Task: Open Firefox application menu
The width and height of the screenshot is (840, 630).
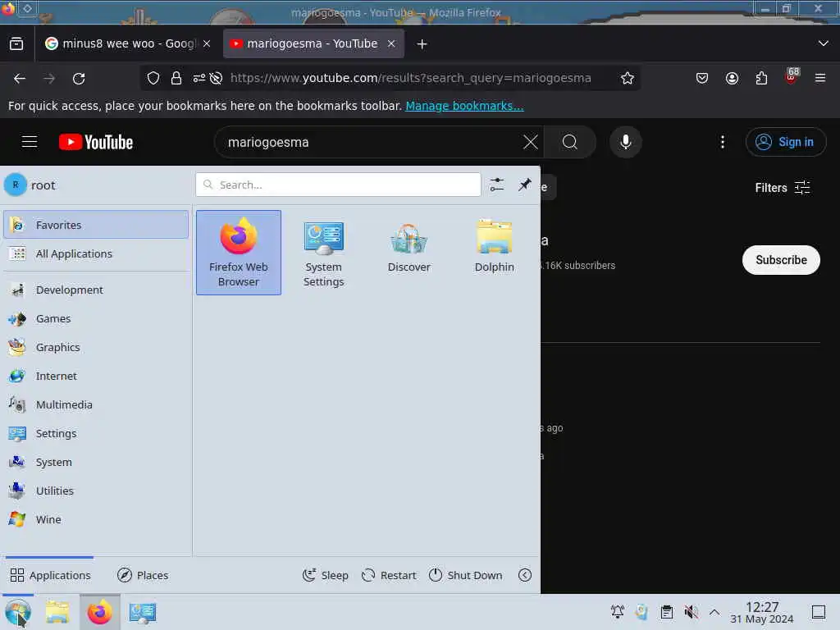Action: point(820,79)
